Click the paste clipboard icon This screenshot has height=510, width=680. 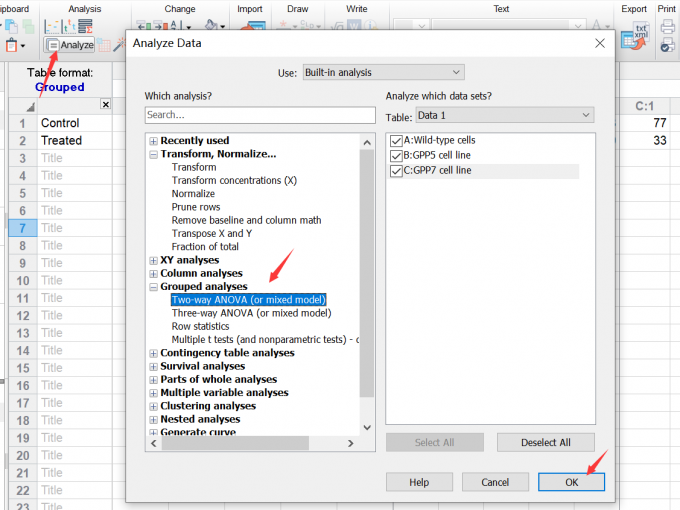11,45
